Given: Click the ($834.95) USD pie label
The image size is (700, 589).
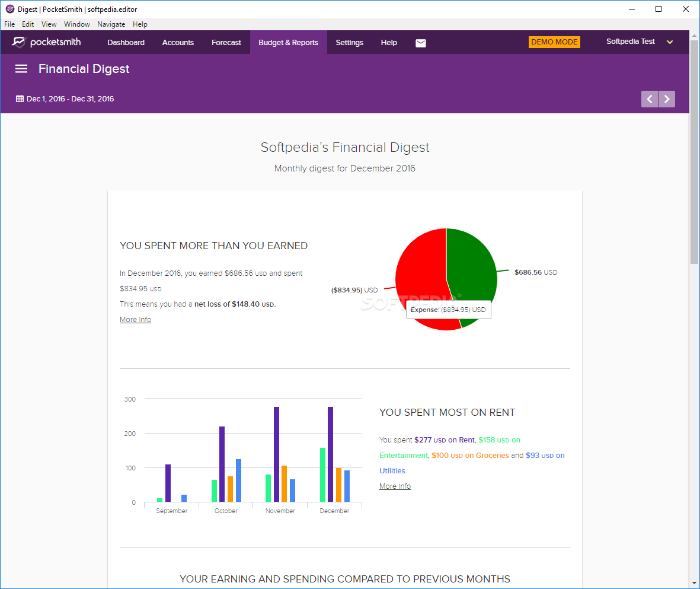Looking at the screenshot, I should point(354,290).
